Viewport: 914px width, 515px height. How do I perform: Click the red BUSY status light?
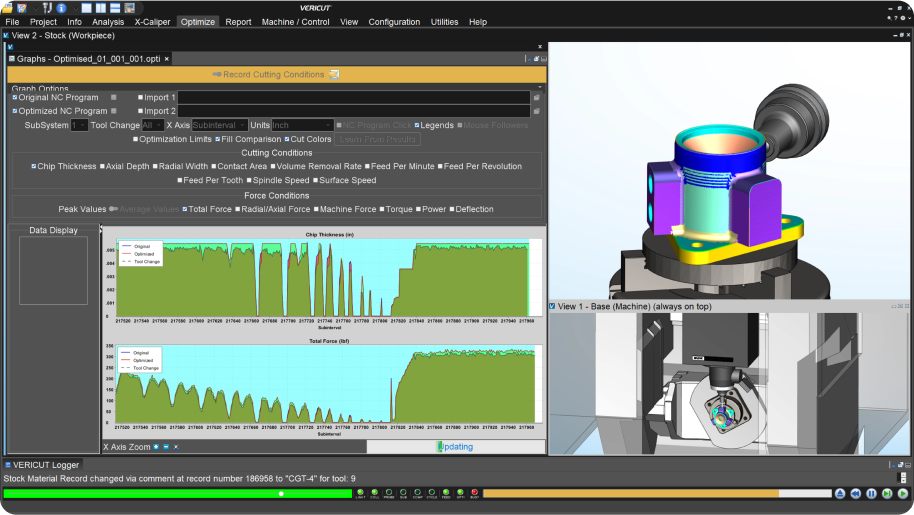coord(475,492)
